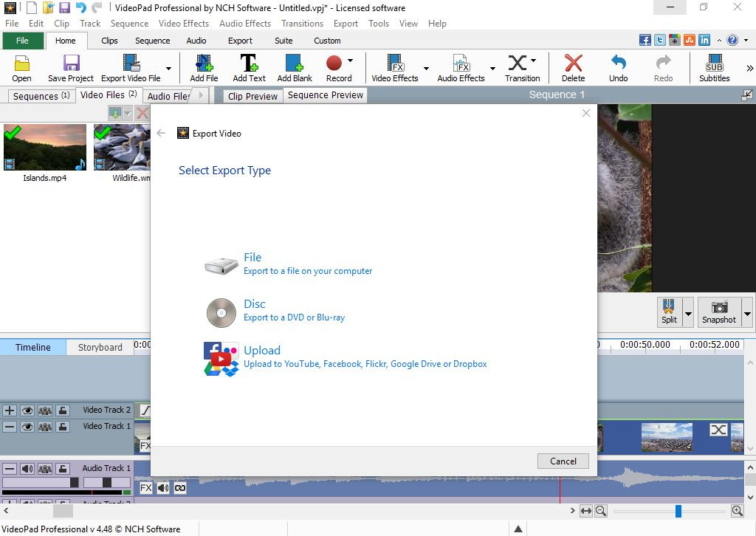This screenshot has height=536, width=756.
Task: Toggle group button on Video Track 1
Action: tap(45, 427)
